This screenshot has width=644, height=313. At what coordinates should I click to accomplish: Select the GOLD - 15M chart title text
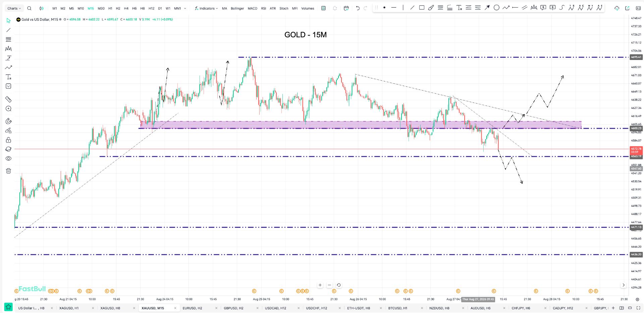coord(306,35)
